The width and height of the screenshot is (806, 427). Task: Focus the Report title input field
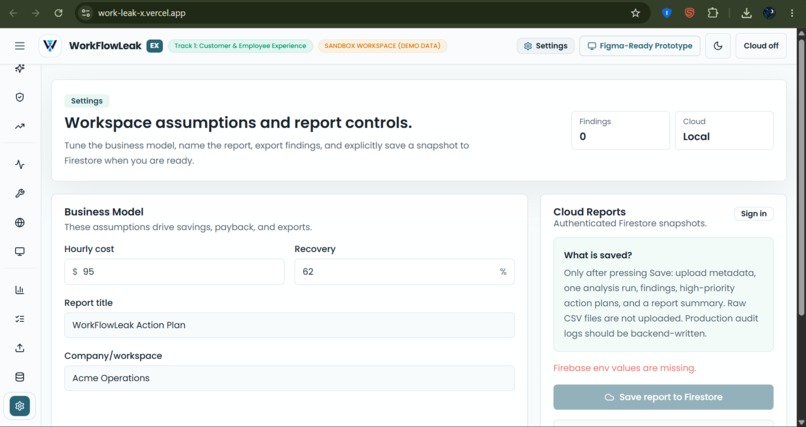pyautogui.click(x=289, y=325)
